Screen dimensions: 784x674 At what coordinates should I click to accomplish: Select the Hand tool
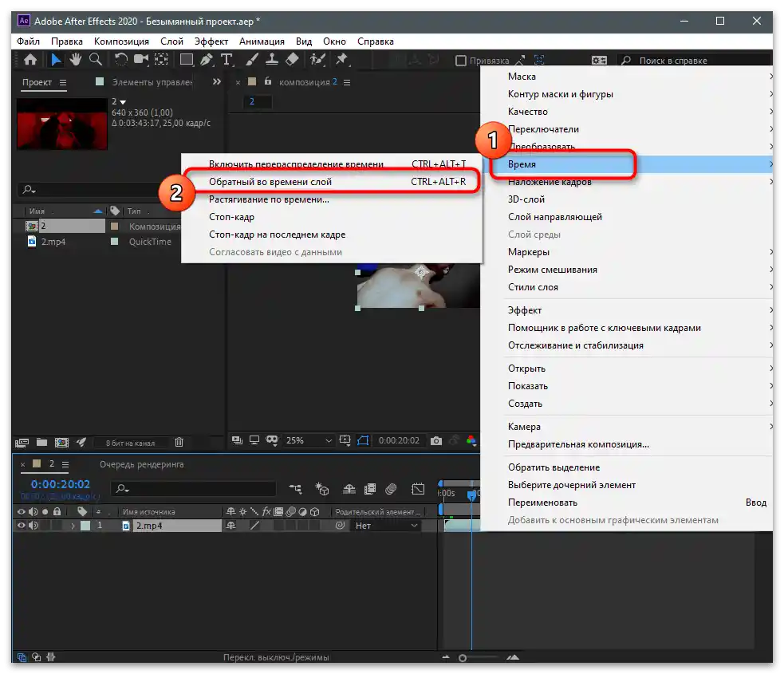pos(76,60)
